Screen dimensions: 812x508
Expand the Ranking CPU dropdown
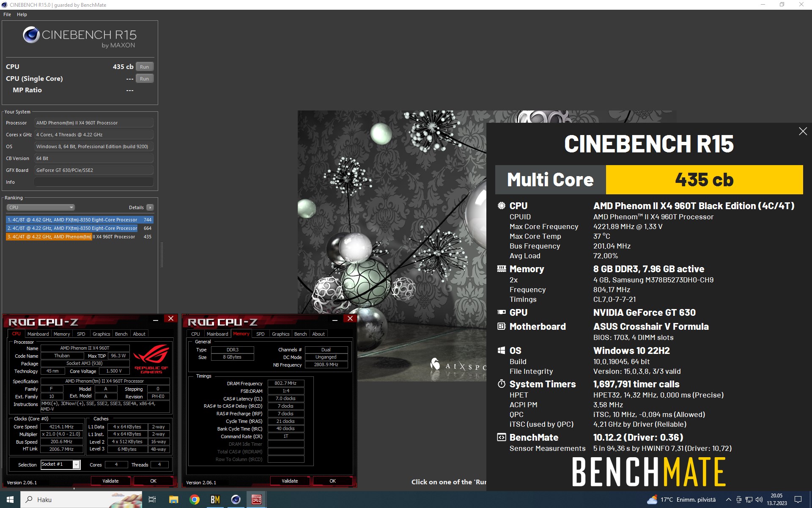coord(41,207)
